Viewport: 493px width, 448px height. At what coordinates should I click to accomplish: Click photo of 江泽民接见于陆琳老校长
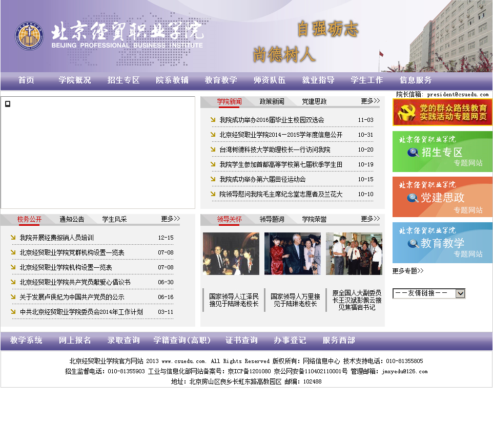(231, 254)
